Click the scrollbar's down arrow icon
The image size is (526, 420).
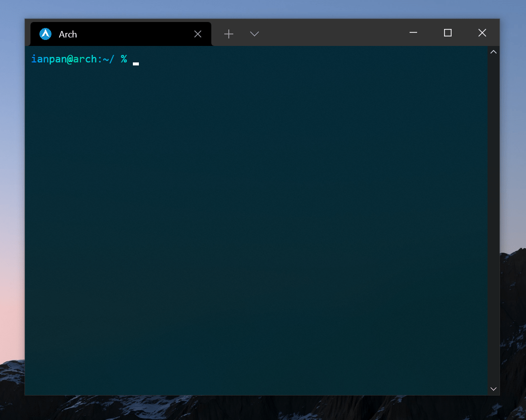coord(493,389)
